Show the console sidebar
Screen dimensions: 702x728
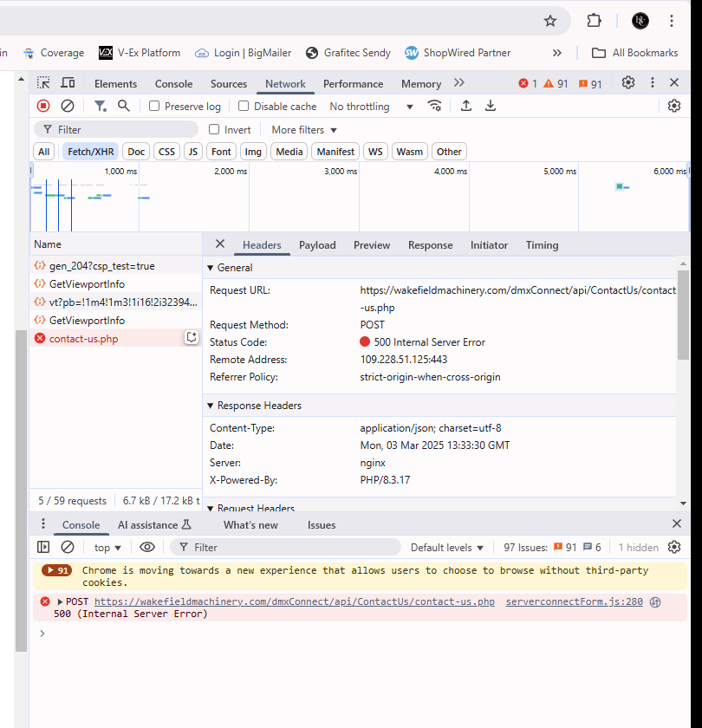(x=43, y=547)
